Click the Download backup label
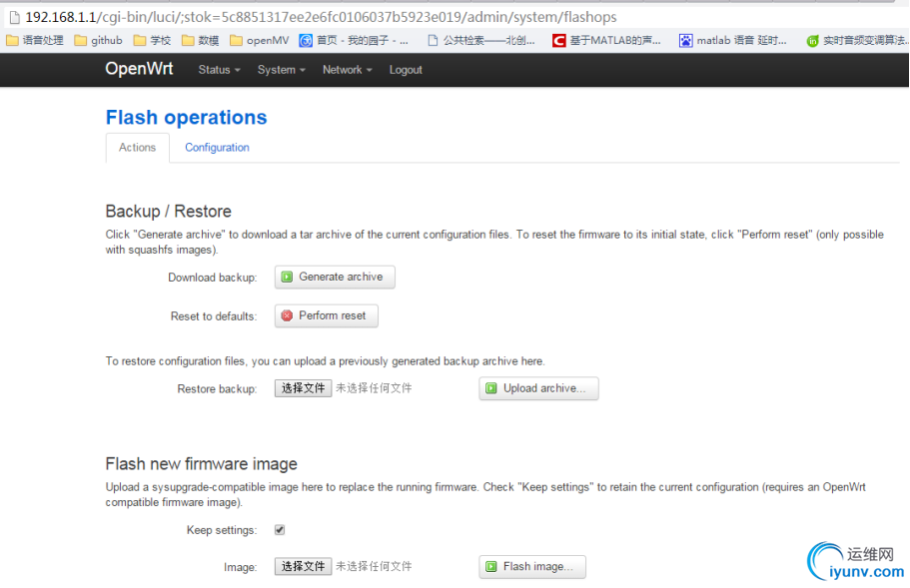Screen dimensions: 910x588 point(213,278)
